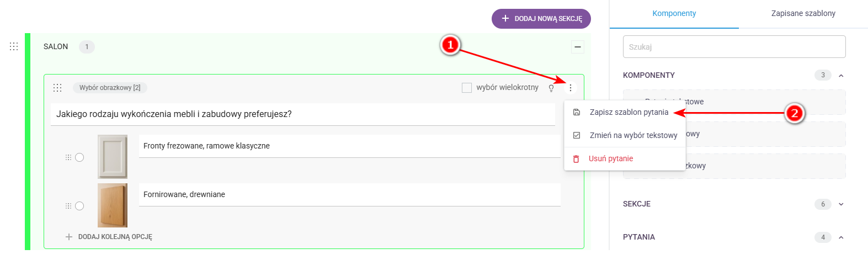Click the Szukaj search field
Image resolution: width=868 pixels, height=265 pixels.
(734, 47)
